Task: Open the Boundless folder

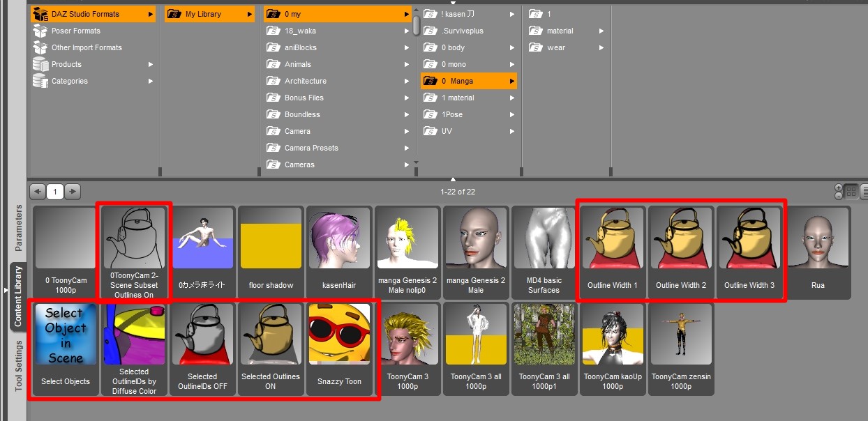Action: [x=338, y=114]
